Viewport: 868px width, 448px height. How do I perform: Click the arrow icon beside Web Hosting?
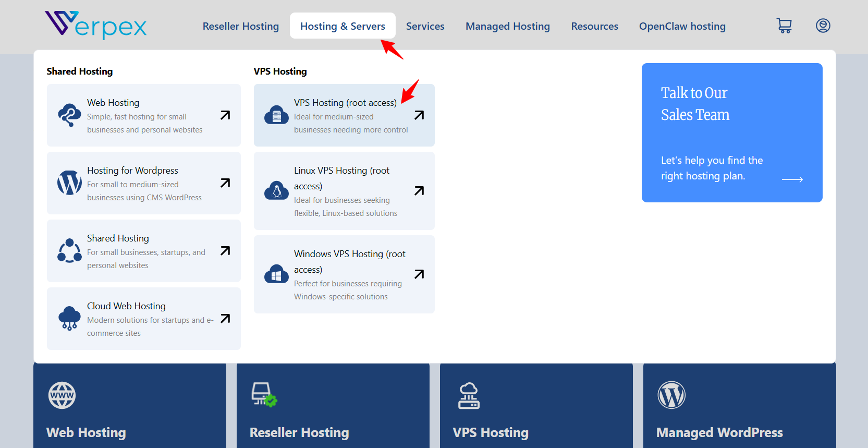coord(225,115)
